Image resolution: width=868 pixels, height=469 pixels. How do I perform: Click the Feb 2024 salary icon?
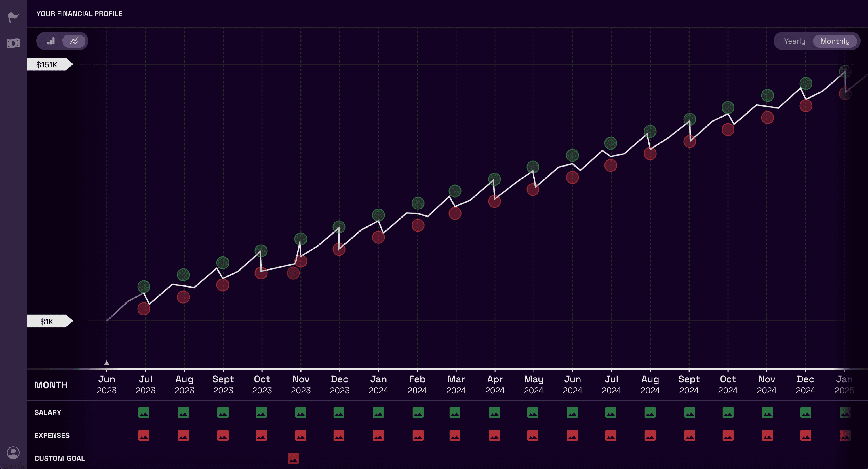pos(418,412)
